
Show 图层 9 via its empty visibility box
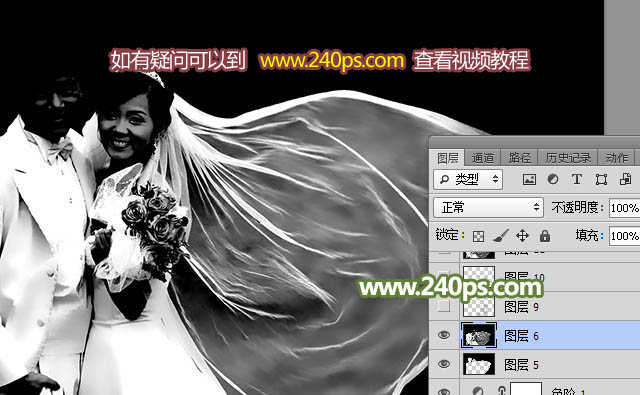(444, 306)
